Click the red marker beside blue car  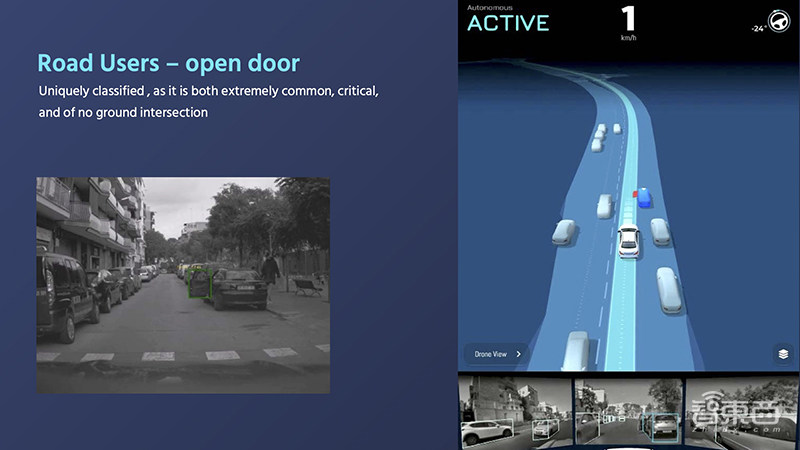point(633,192)
